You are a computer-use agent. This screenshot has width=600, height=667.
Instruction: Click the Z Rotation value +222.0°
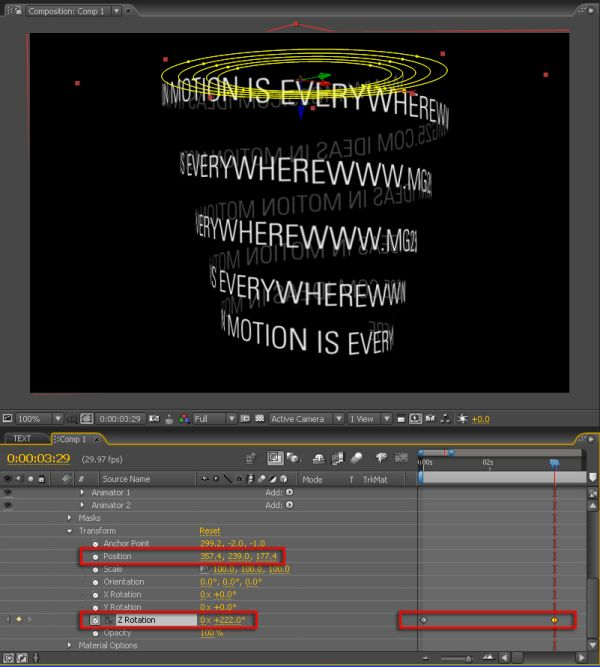click(230, 620)
